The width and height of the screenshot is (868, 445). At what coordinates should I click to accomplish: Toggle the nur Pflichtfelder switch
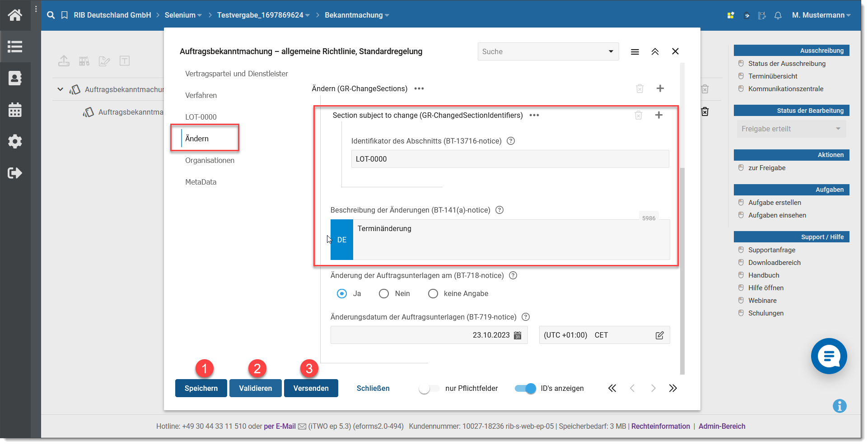(429, 389)
